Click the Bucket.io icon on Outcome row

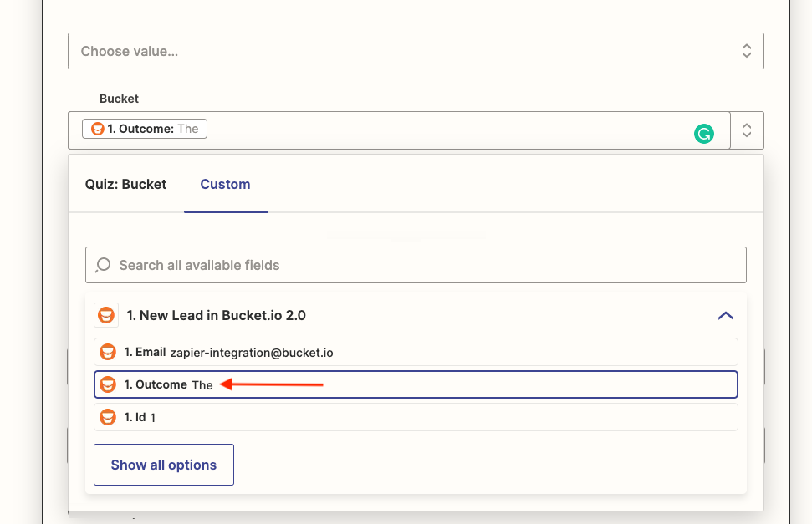(107, 384)
